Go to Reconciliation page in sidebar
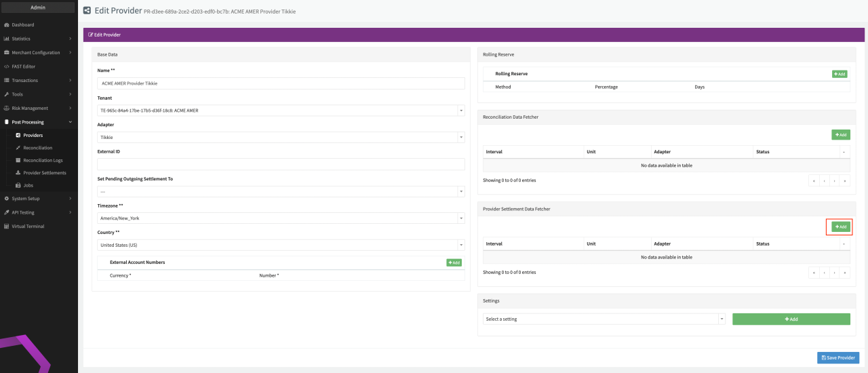 point(37,148)
